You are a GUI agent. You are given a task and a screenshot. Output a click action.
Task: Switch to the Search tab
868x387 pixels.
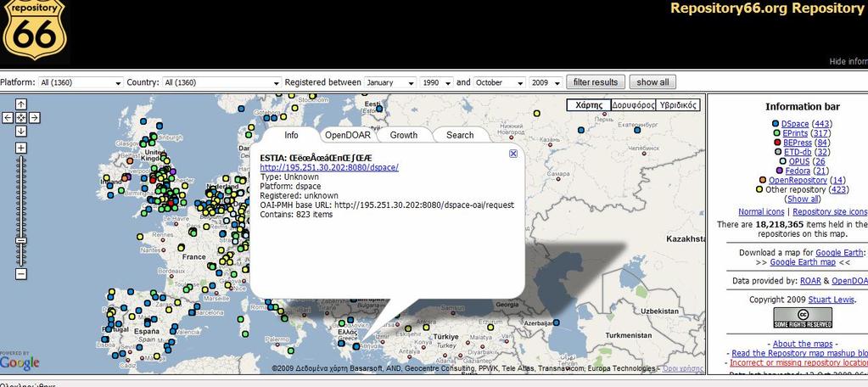pyautogui.click(x=460, y=135)
